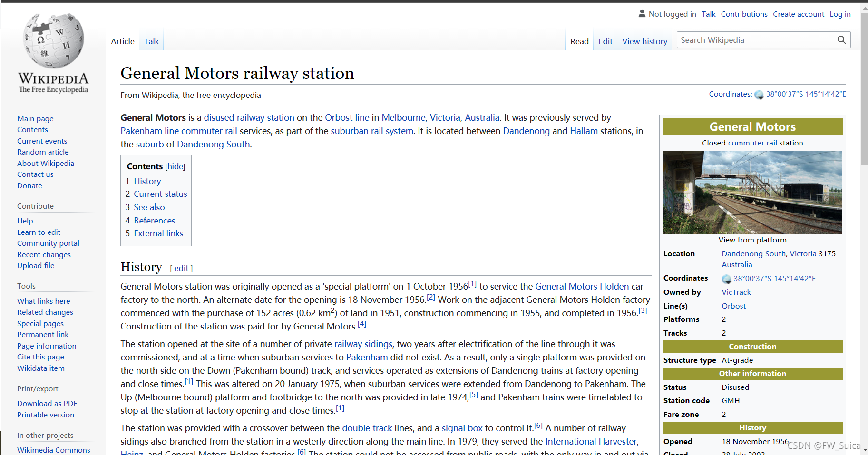Open commuter rail link in infobox

pos(752,143)
